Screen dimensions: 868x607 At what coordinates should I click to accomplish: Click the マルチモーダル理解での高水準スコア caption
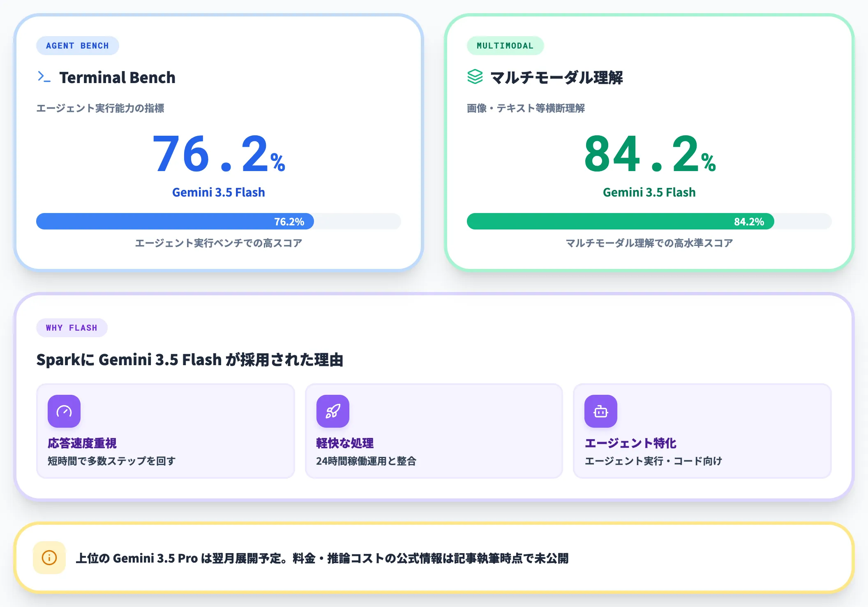pos(649,243)
